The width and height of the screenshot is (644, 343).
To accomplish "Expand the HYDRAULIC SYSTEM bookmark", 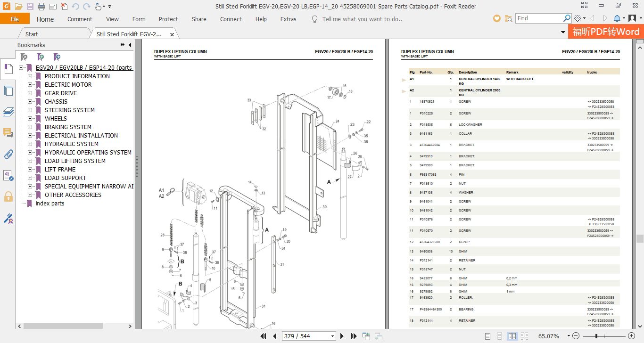I will click(x=30, y=144).
